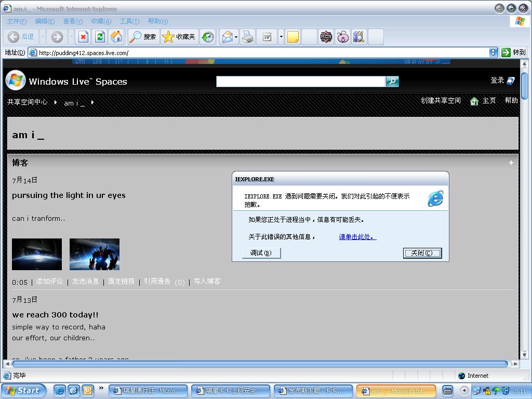Open the Mail button dropdown arrow

point(236,37)
